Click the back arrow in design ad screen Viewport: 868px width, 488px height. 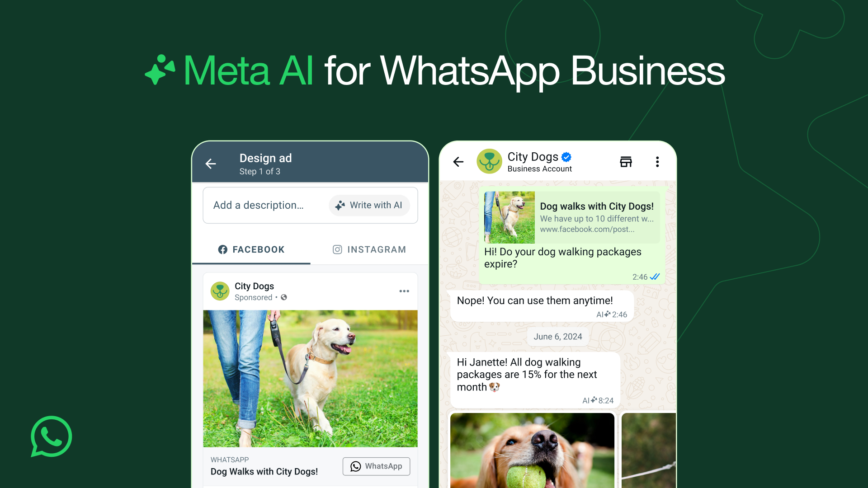[212, 164]
